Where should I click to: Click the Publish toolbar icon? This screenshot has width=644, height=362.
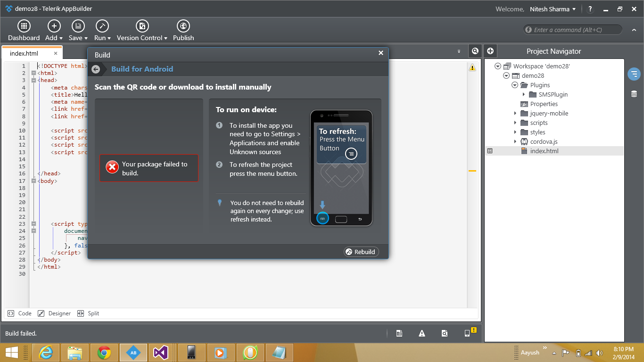[x=183, y=26]
